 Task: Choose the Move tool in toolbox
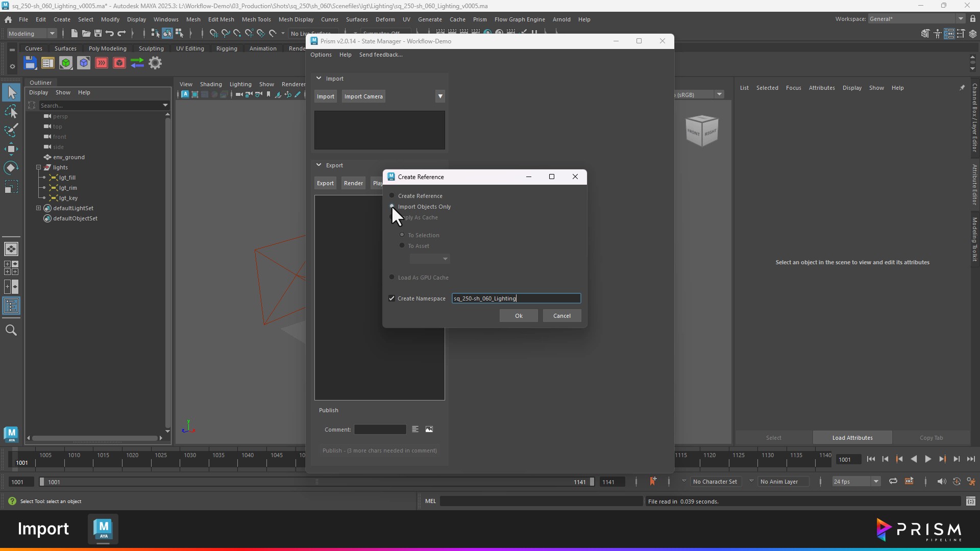(x=11, y=149)
